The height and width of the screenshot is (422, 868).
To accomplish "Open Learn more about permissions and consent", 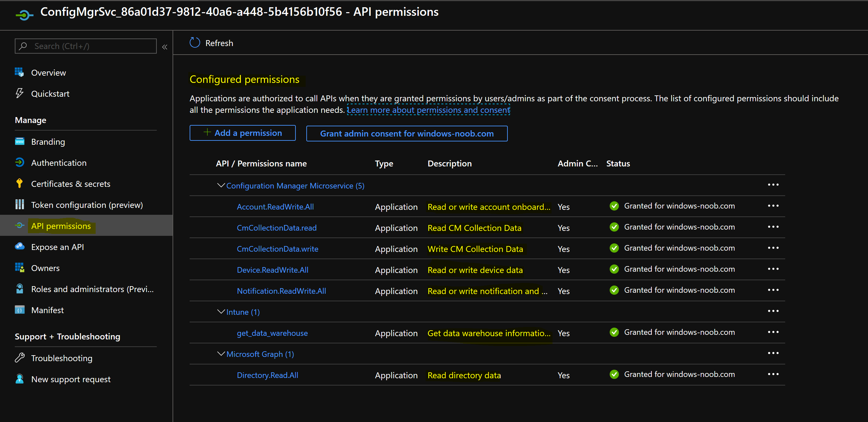I will 428,110.
